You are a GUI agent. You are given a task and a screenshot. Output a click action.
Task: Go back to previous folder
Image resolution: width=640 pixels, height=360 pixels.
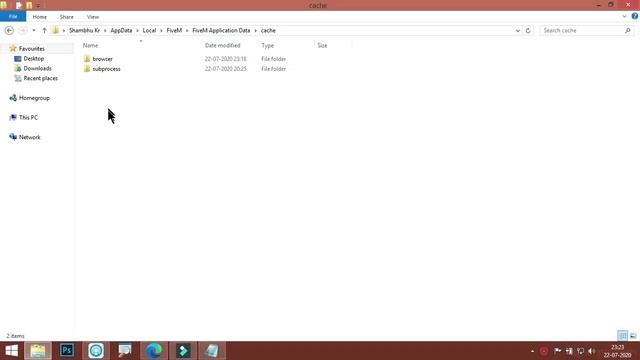tap(9, 31)
